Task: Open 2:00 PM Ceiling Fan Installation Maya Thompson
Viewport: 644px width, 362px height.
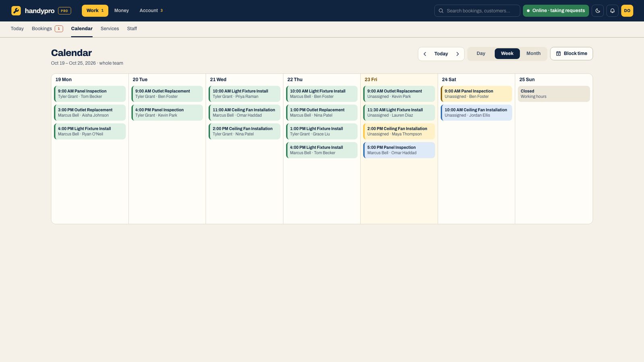Action: (x=399, y=132)
